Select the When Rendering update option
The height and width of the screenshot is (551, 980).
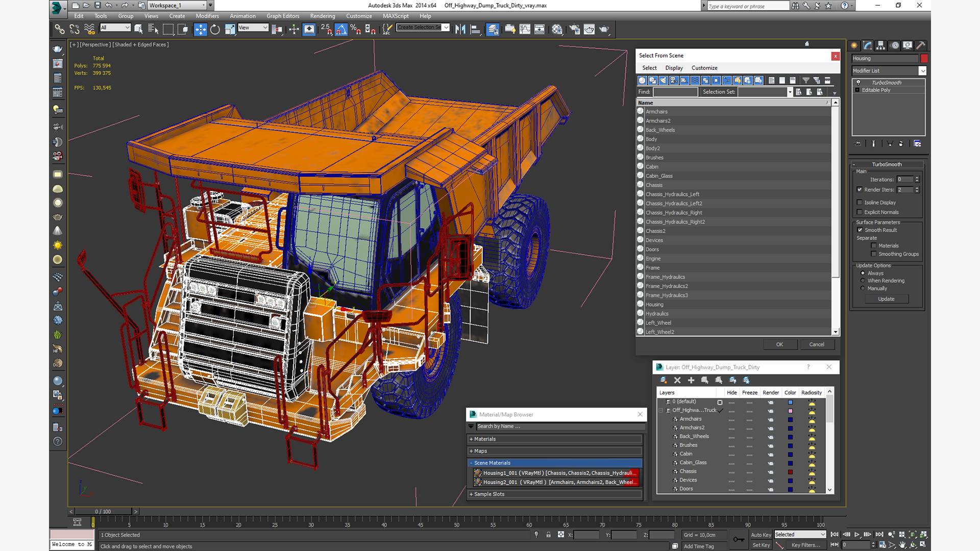coord(863,281)
